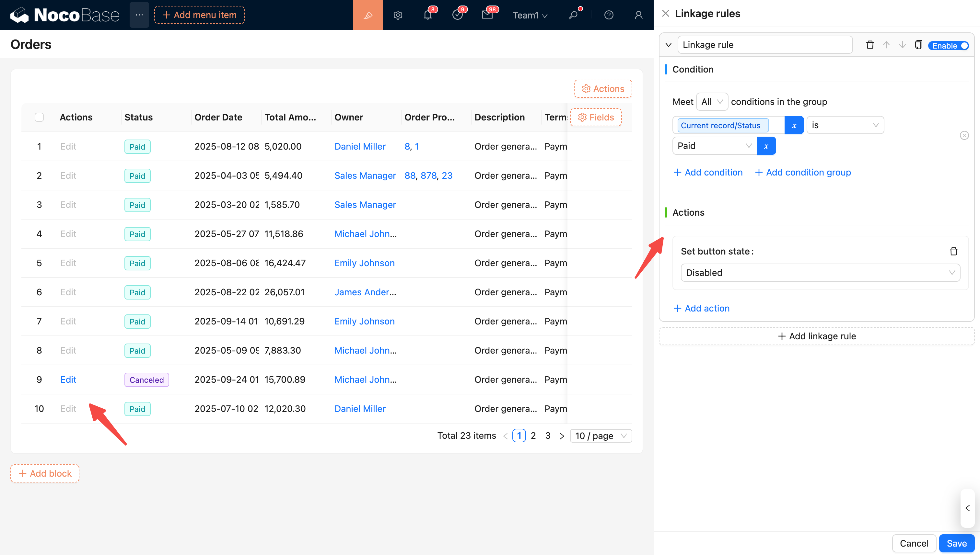Toggle variable mode for Paid value
This screenshot has width=980, height=555.
766,146
